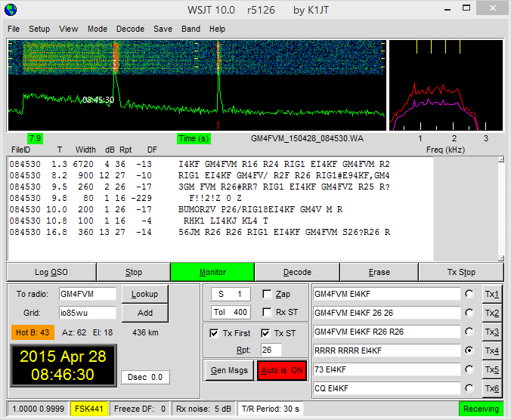The image size is (511, 420).
Task: Click the Erase button
Action: [379, 272]
